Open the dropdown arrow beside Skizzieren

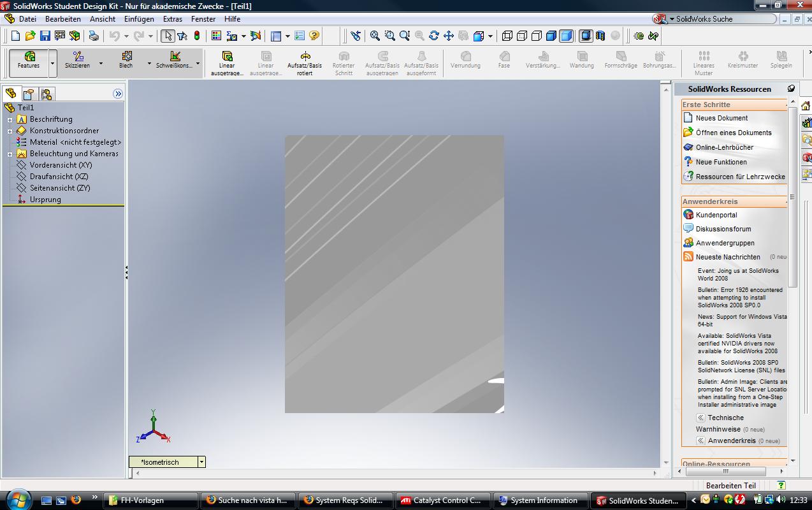[101, 63]
